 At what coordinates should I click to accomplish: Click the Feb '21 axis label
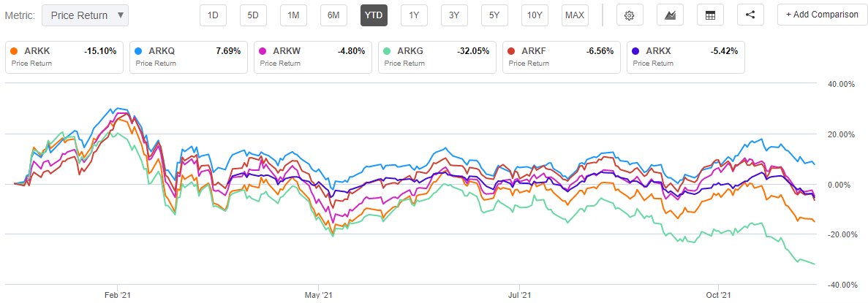pyautogui.click(x=117, y=296)
